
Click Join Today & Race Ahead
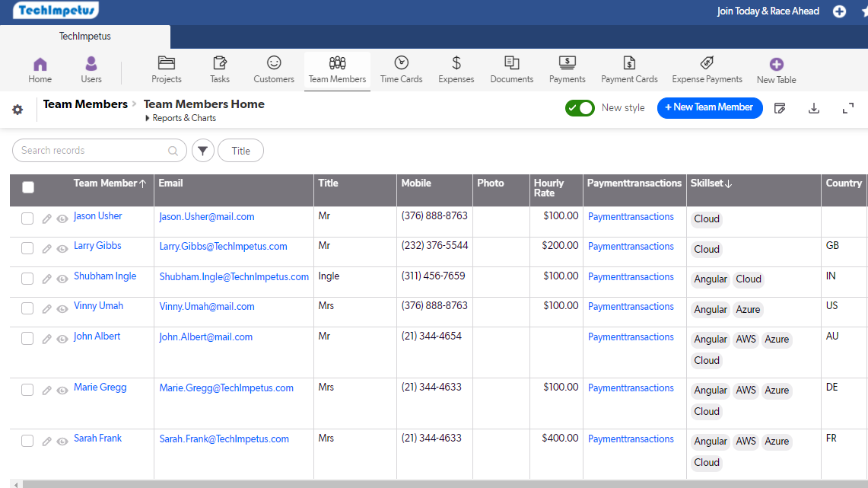click(x=768, y=11)
